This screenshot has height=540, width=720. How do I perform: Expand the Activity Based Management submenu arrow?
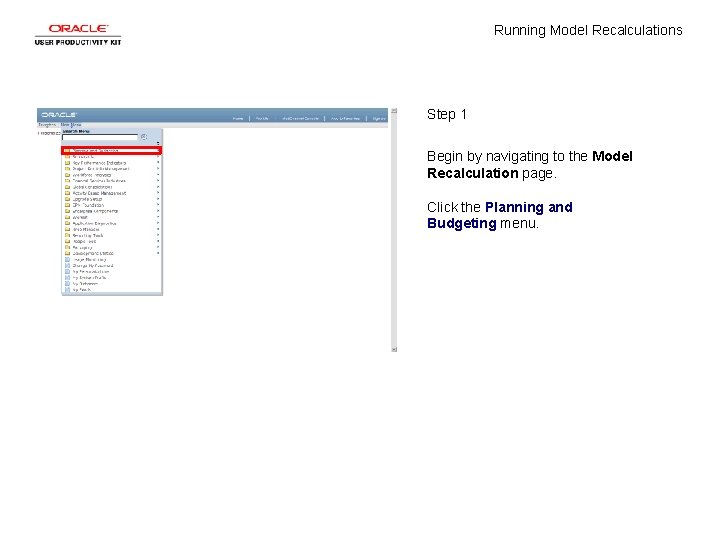pos(158,193)
